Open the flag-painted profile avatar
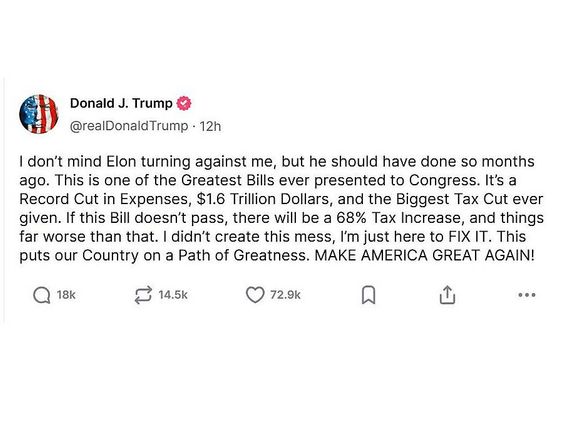Image resolution: width=576 pixels, height=432 pixels. [x=39, y=114]
